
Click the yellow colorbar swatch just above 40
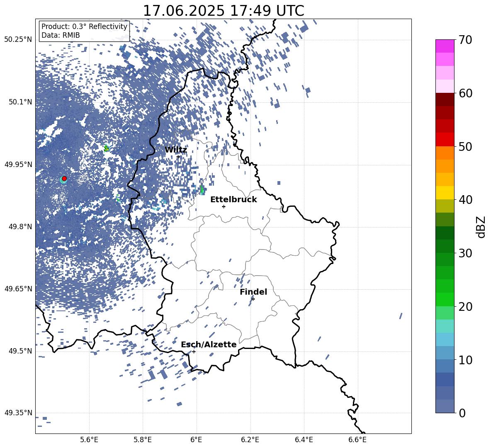pyautogui.click(x=445, y=193)
